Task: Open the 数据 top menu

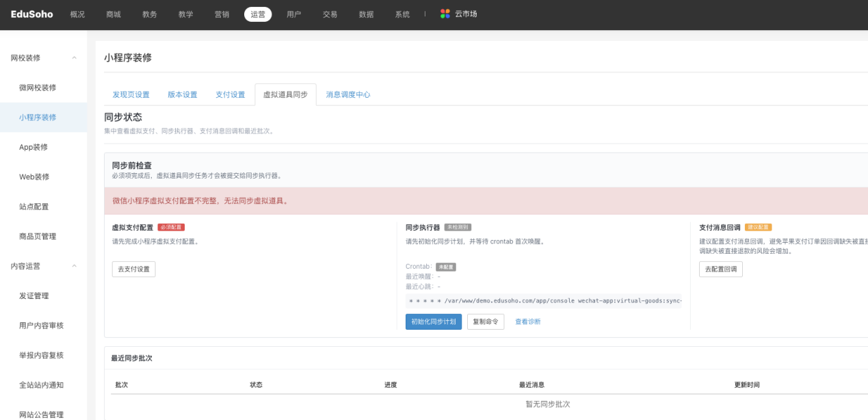Action: click(x=367, y=14)
